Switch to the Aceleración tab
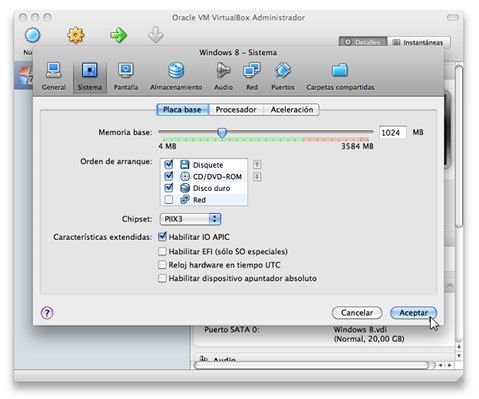This screenshot has height=399, width=479. 292,110
